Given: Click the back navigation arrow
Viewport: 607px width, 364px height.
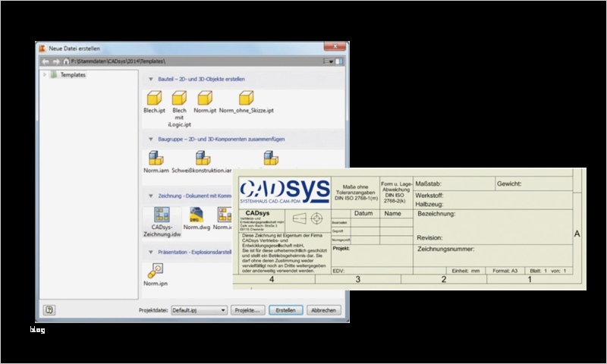Looking at the screenshot, I should [46, 61].
